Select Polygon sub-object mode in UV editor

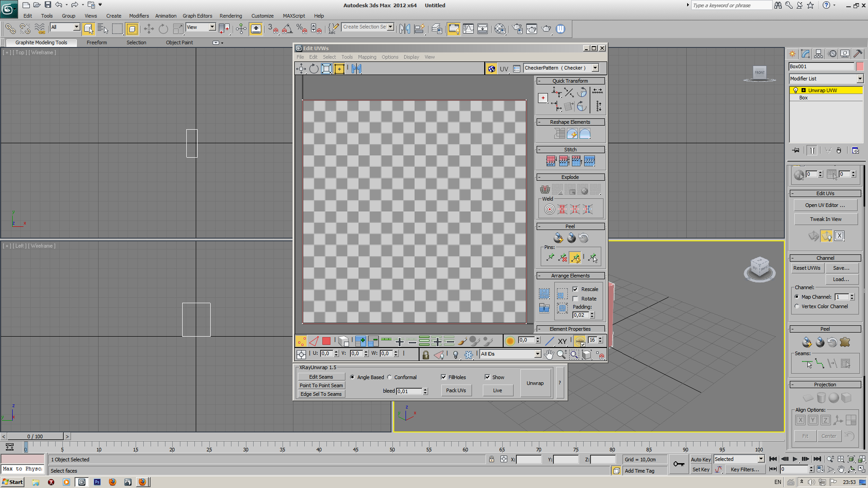pos(326,341)
